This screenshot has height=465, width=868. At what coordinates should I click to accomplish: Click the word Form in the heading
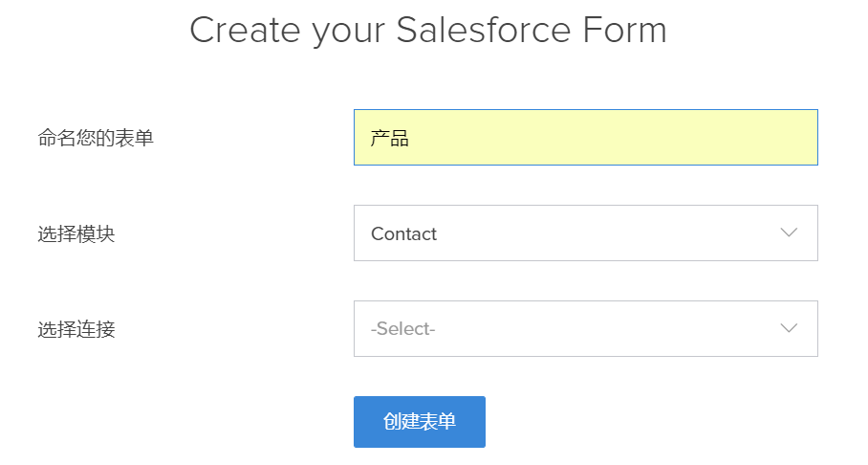pos(626,30)
